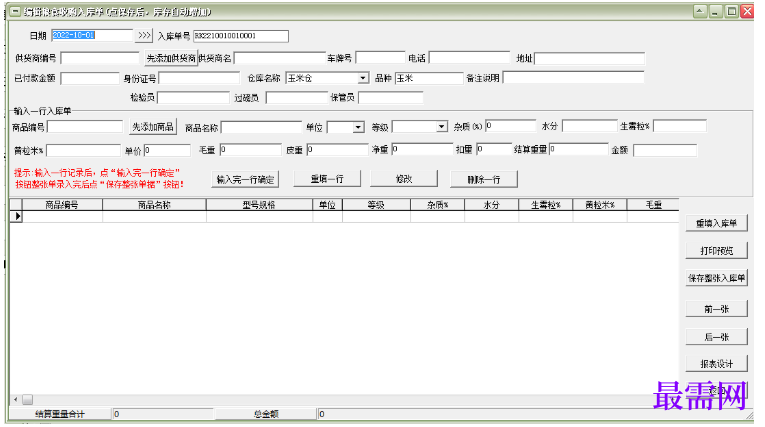Click the 先添加商品 button
This screenshot has height=427, width=765.
pos(153,127)
